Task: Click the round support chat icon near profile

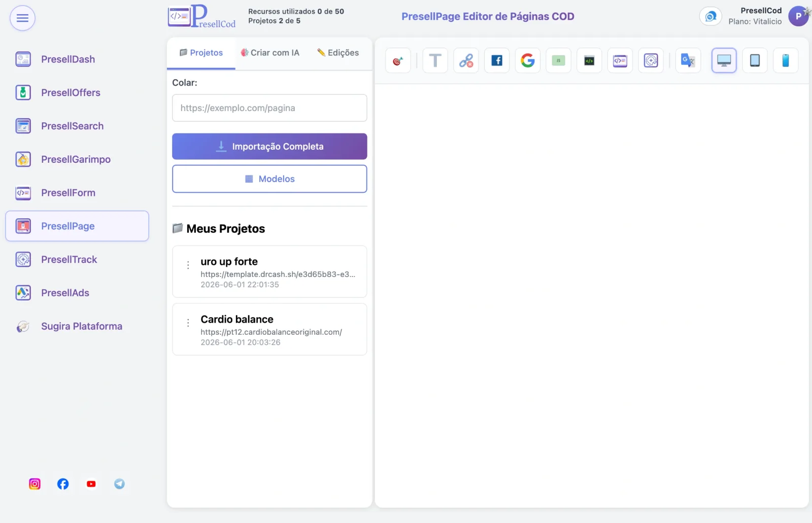Action: [x=710, y=17]
